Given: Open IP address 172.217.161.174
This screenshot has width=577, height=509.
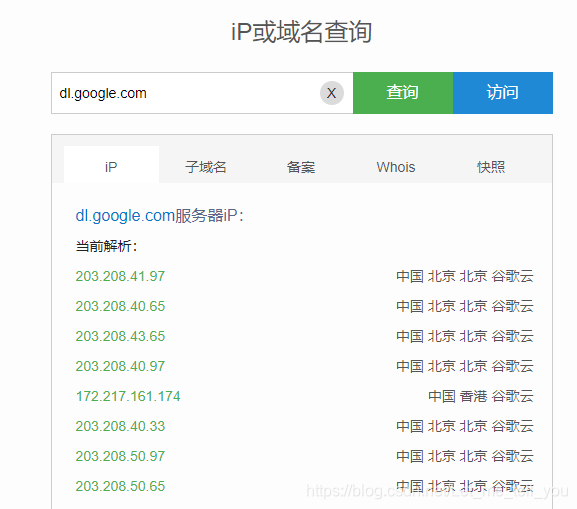Looking at the screenshot, I should pyautogui.click(x=128, y=396).
